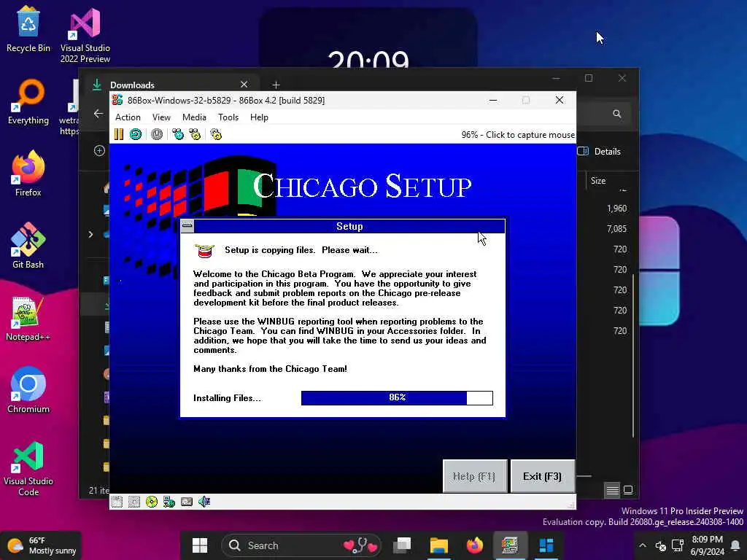Send Ctrl+Alt+Del via the teal toolbar icon
This screenshot has height=560, width=747.
point(178,134)
